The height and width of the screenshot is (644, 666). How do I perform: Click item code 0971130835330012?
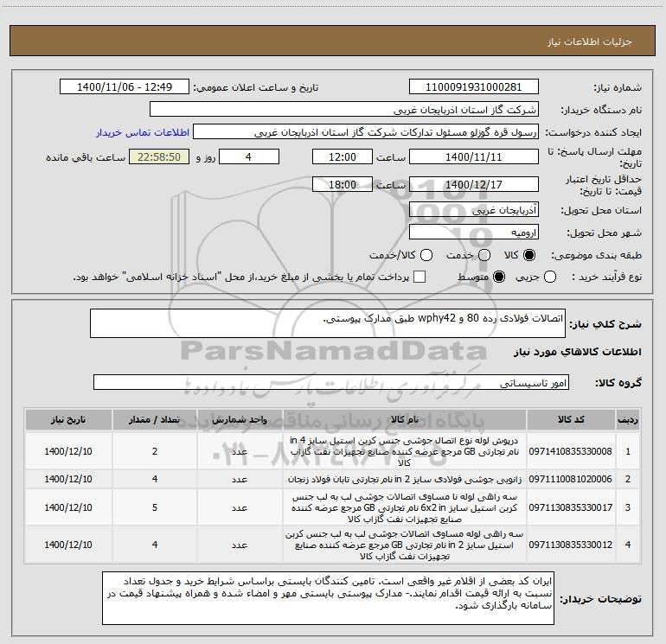click(x=571, y=545)
